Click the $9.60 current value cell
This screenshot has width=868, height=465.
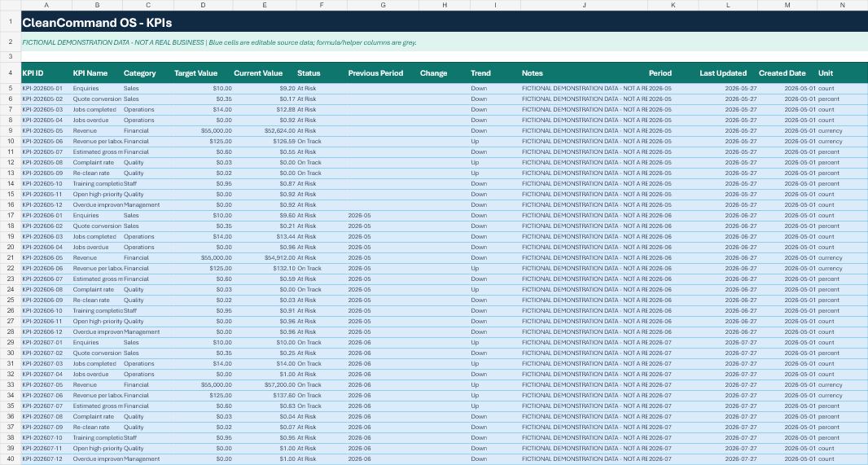[265, 216]
